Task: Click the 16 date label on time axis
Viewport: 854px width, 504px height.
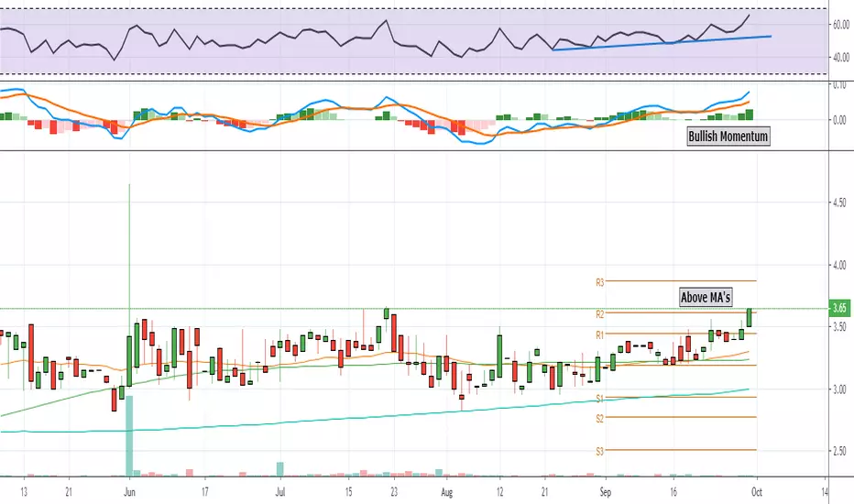Action: coord(673,492)
